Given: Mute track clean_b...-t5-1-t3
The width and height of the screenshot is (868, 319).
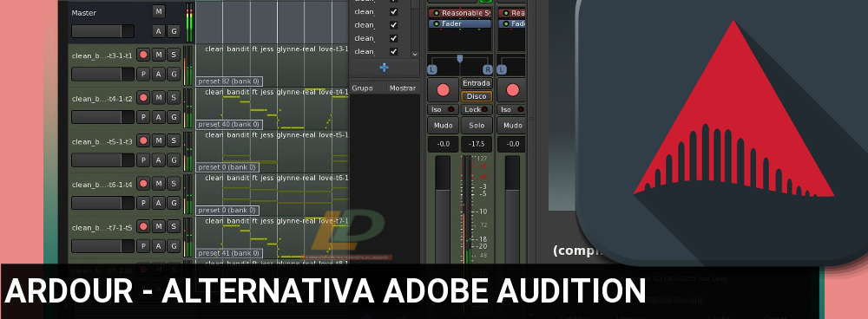Looking at the screenshot, I should (x=158, y=140).
